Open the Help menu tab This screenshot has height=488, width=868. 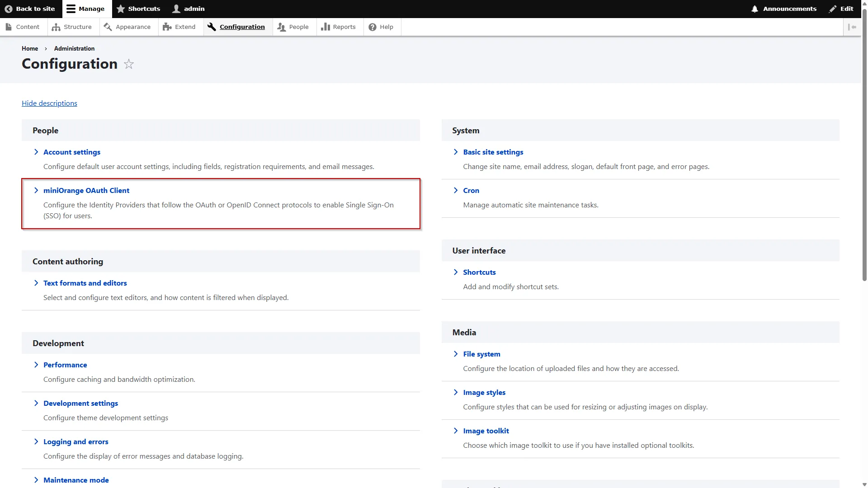(382, 27)
